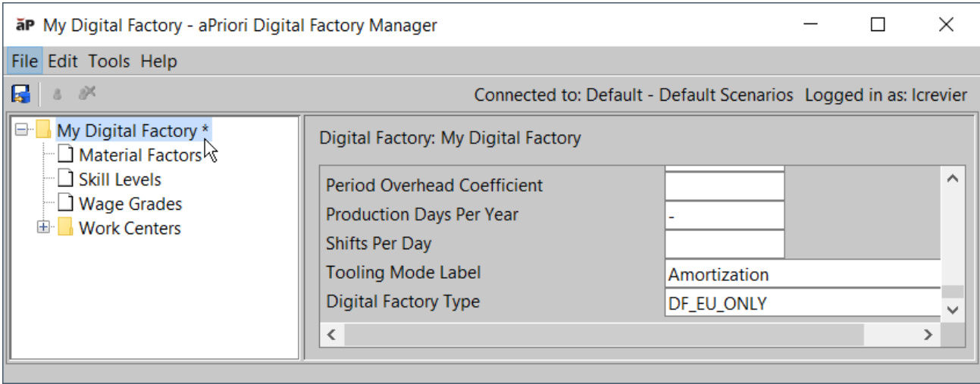
Task: Open the Help menu
Action: [158, 61]
